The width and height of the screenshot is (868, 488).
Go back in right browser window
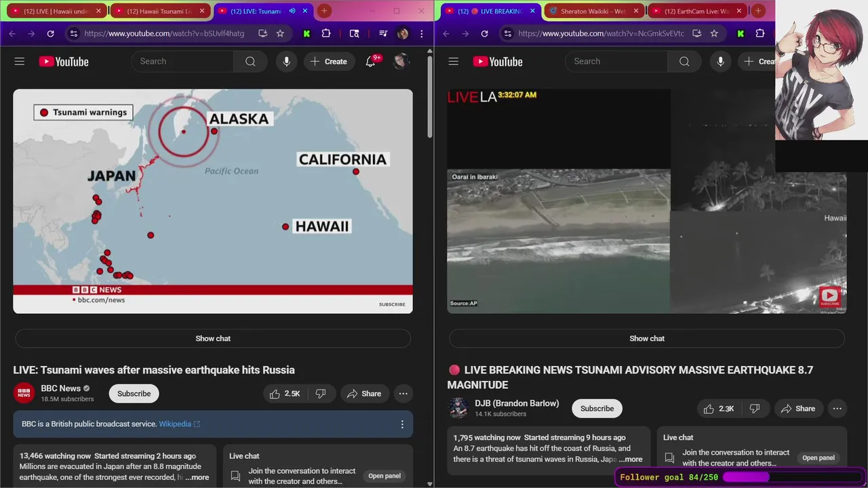pyautogui.click(x=446, y=33)
